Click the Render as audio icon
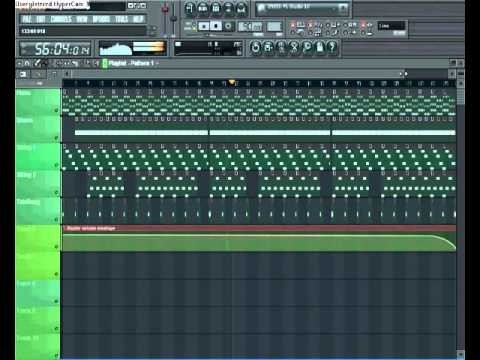480x360 pixels. click(x=281, y=48)
